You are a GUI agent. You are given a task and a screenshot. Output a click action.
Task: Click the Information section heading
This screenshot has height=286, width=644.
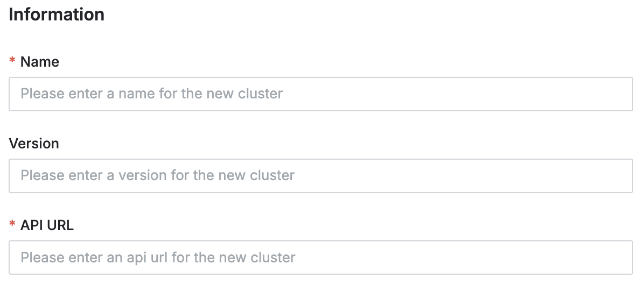coord(57,15)
